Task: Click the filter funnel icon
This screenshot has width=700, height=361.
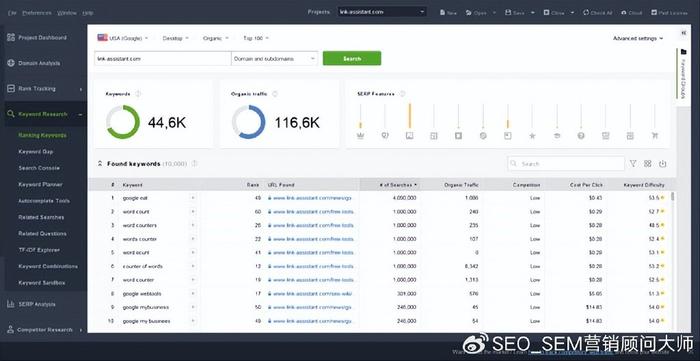Action: [x=633, y=164]
